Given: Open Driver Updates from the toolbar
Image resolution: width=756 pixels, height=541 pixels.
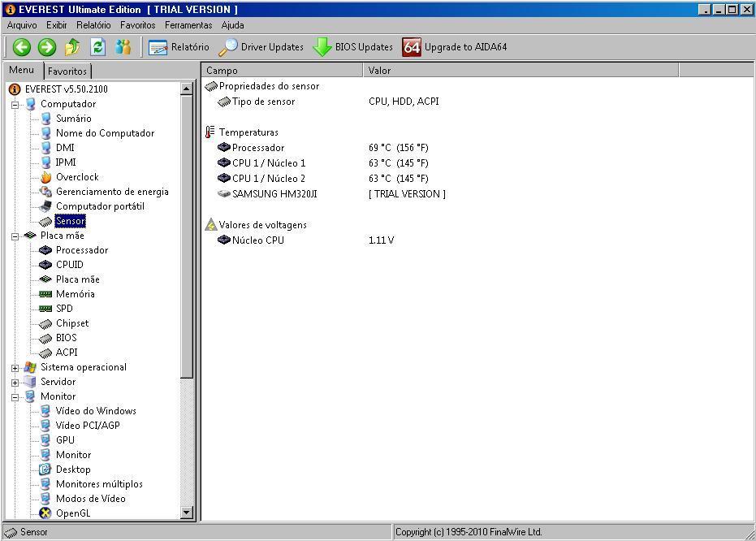Looking at the screenshot, I should pyautogui.click(x=261, y=47).
